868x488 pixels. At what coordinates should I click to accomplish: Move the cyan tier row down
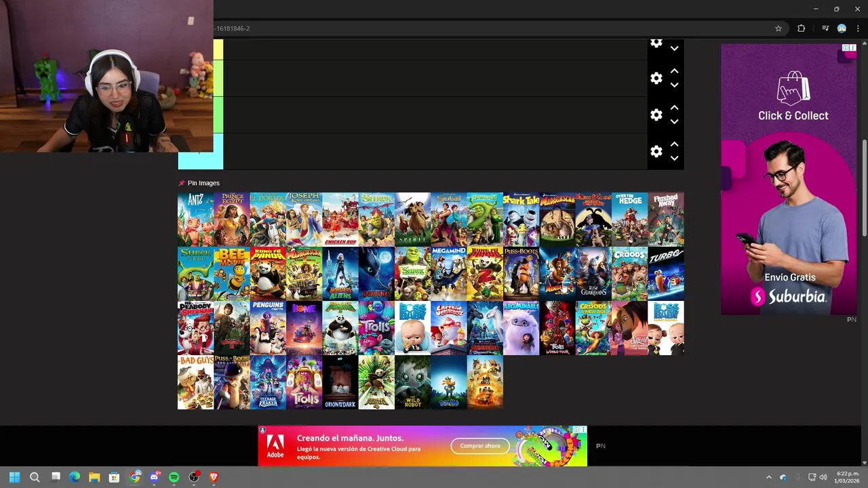click(x=674, y=159)
